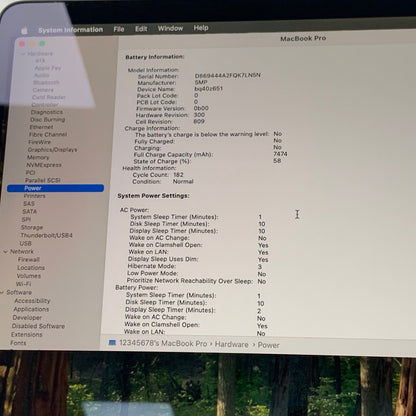Select Card Reader in the sidebar

coord(49,97)
